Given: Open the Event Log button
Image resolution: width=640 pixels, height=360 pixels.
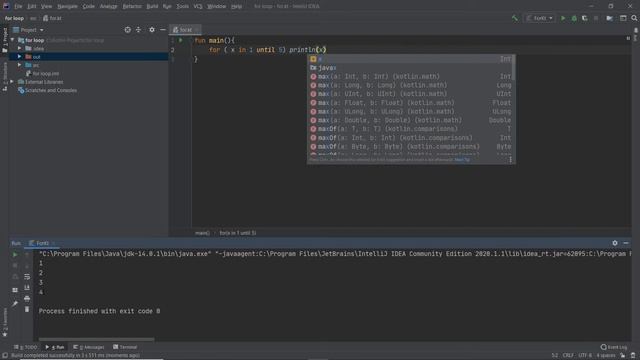Looking at the screenshot, I should point(614,347).
